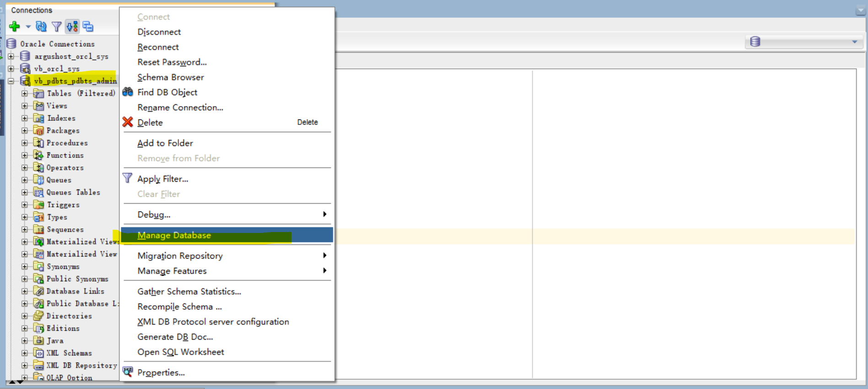Click the Indexes folder icon
The width and height of the screenshot is (868, 389).
point(39,118)
